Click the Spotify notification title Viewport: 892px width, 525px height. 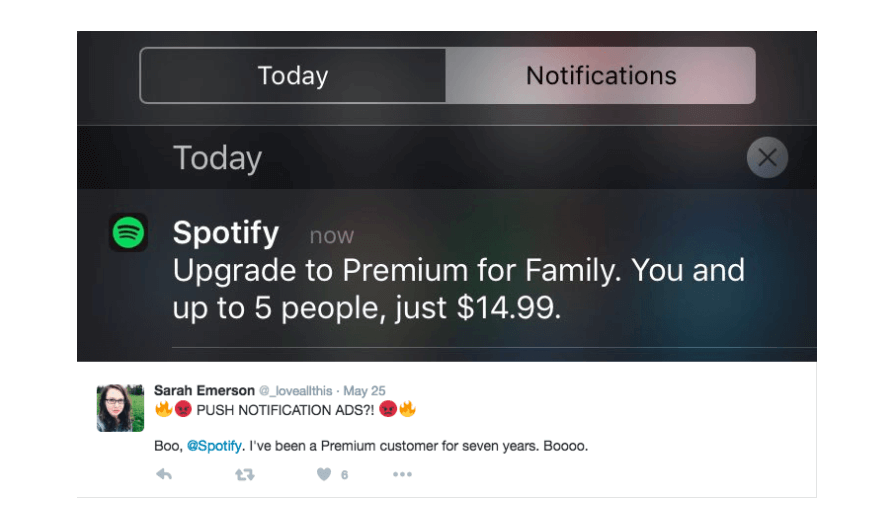tap(226, 232)
